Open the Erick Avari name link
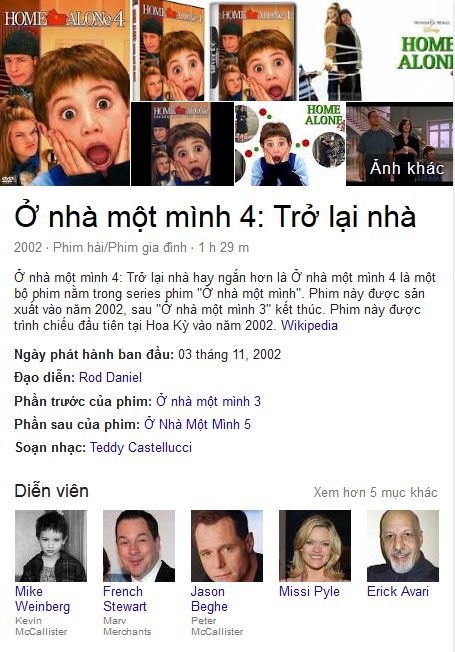The width and height of the screenshot is (455, 652). pyautogui.click(x=398, y=591)
